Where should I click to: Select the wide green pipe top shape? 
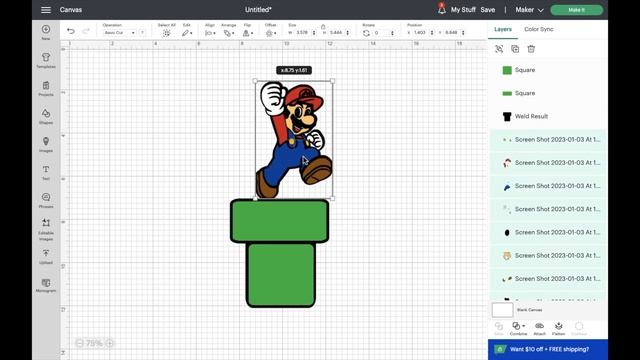[x=280, y=221]
